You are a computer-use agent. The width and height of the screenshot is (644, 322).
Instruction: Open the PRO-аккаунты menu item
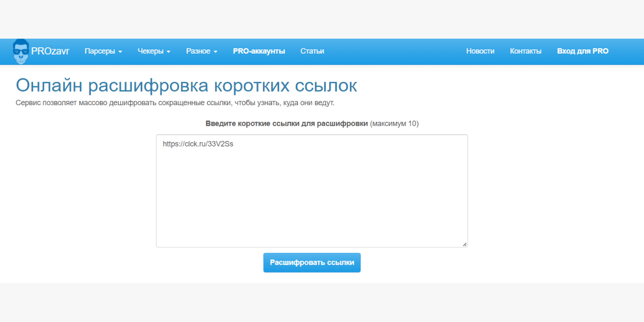pos(259,52)
